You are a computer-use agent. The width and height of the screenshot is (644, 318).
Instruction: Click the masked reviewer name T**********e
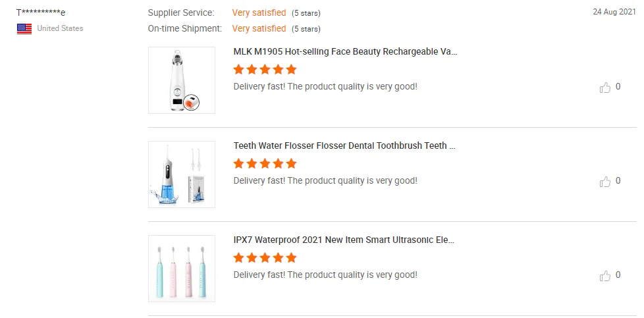pos(41,13)
